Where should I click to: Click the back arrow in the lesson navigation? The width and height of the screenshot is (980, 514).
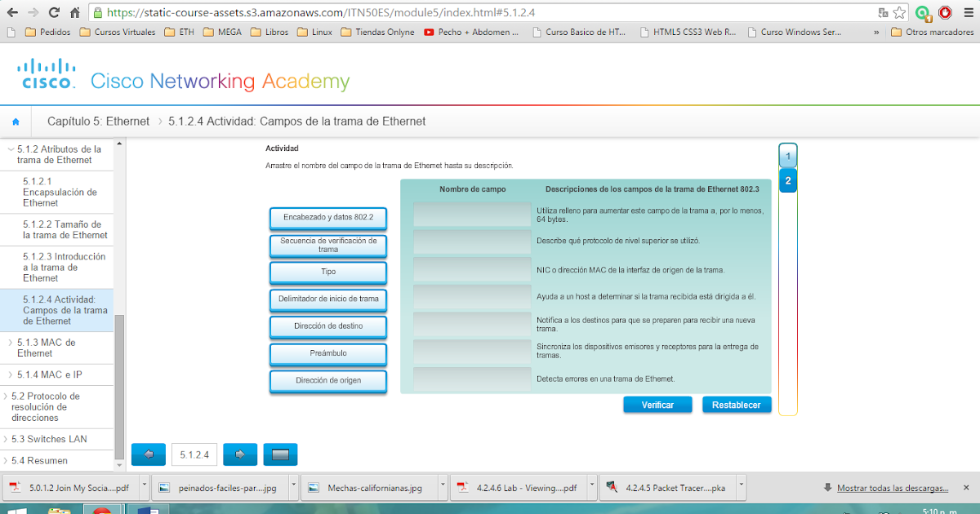[148, 454]
